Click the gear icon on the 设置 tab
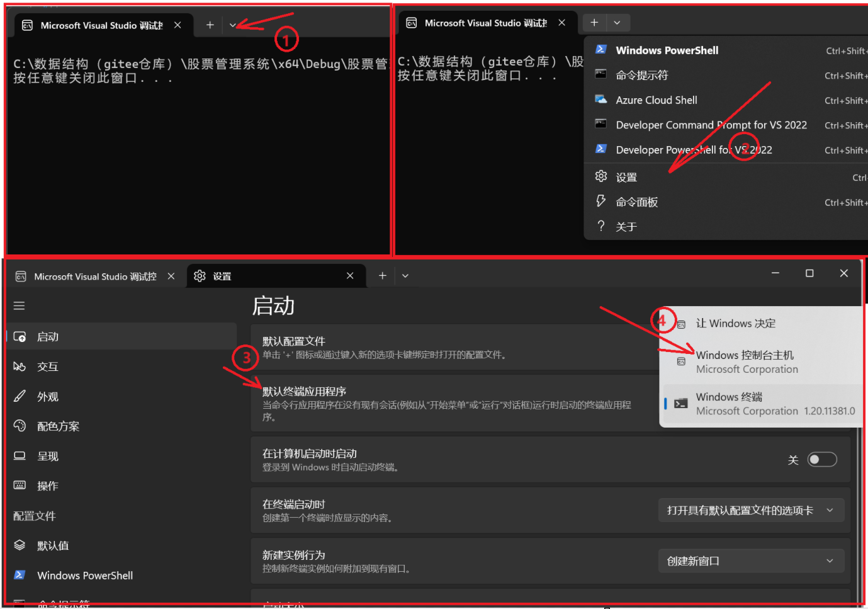 (x=200, y=276)
